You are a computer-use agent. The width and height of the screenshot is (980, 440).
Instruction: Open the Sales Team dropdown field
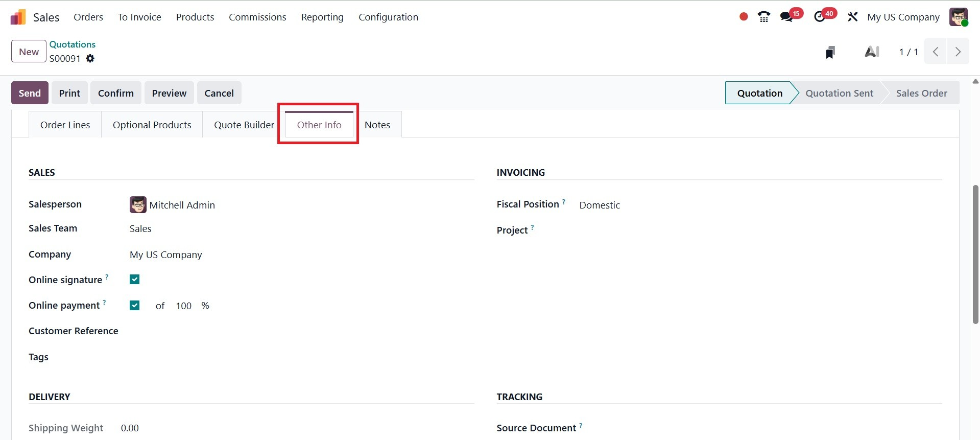301,229
